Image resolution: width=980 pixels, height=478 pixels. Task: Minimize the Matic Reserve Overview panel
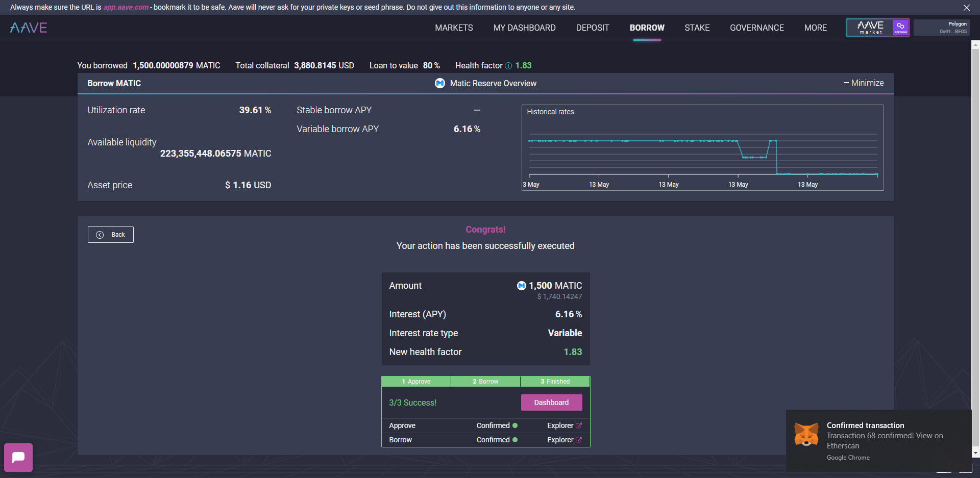pos(864,83)
